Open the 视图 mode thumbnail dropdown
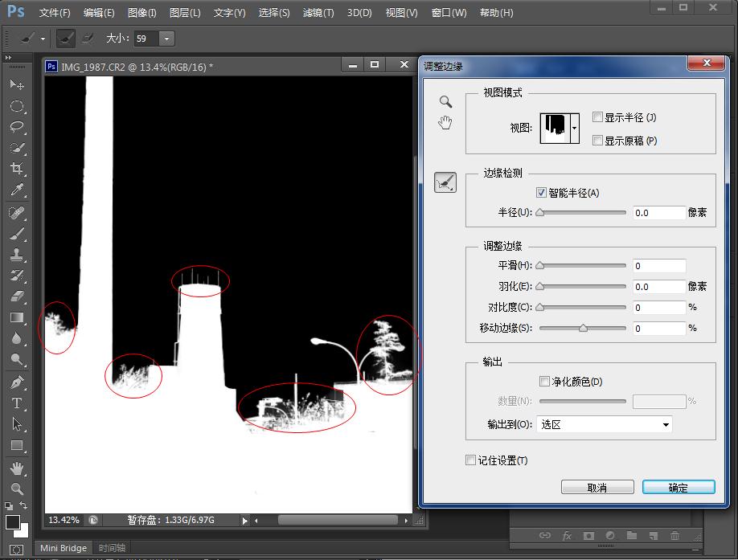738x560 pixels. pyautogui.click(x=574, y=128)
